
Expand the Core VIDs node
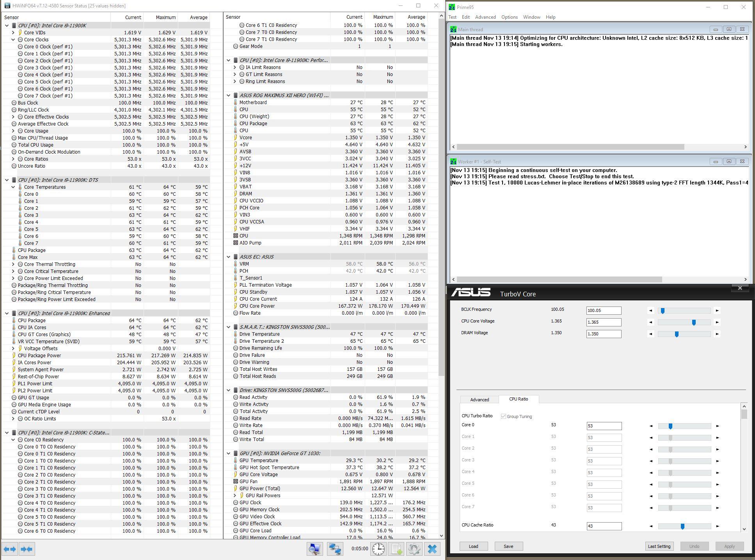tap(13, 33)
